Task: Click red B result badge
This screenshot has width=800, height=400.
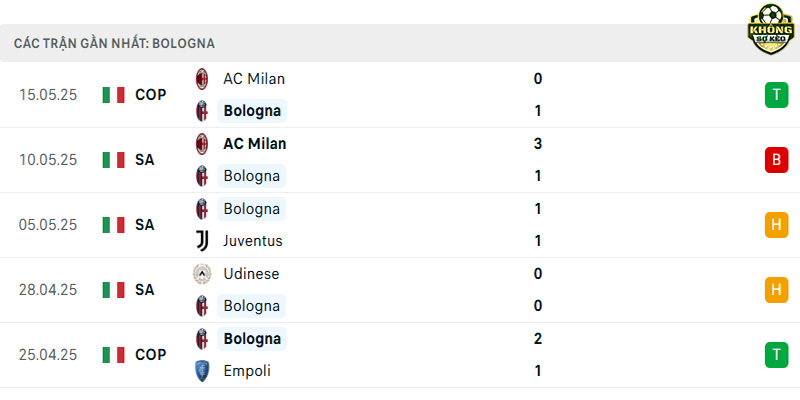Action: (x=776, y=160)
